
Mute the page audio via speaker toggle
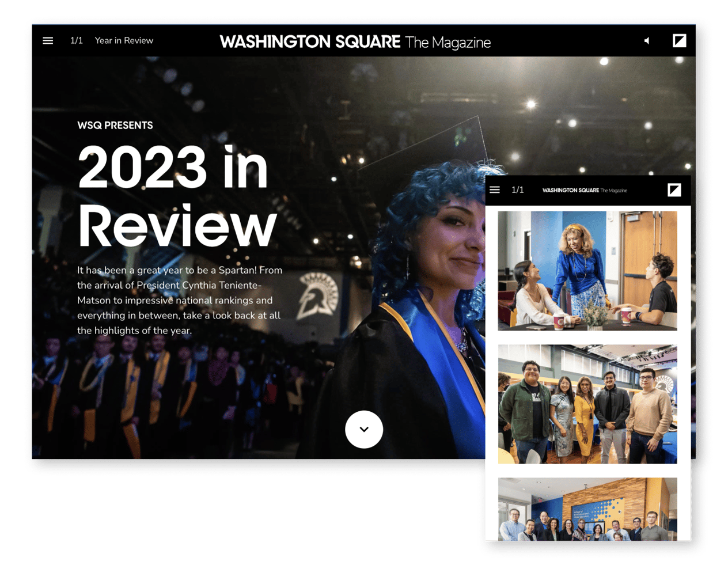click(646, 40)
